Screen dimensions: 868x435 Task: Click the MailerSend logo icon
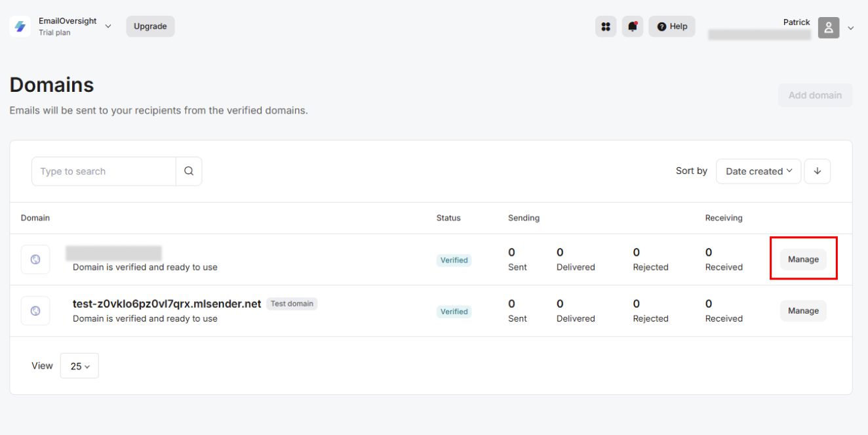tap(20, 26)
